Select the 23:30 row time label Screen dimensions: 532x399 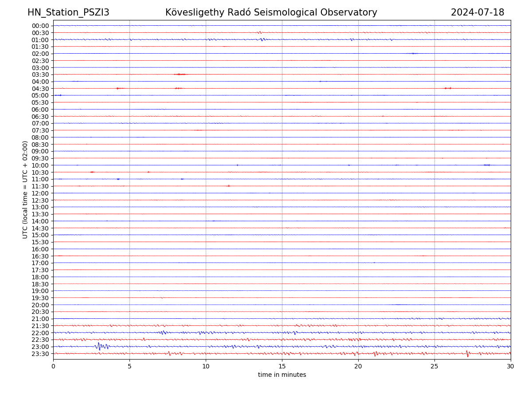(40, 354)
